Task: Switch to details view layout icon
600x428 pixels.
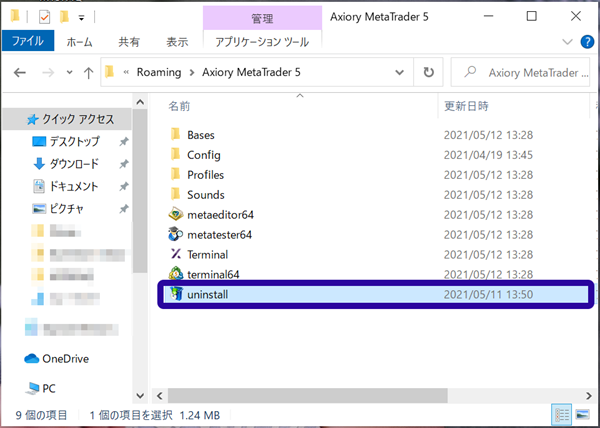Action: [562, 415]
